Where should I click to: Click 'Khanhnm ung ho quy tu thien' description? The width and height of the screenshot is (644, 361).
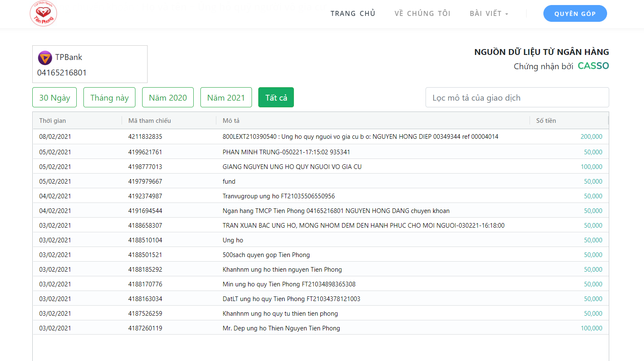(x=280, y=314)
